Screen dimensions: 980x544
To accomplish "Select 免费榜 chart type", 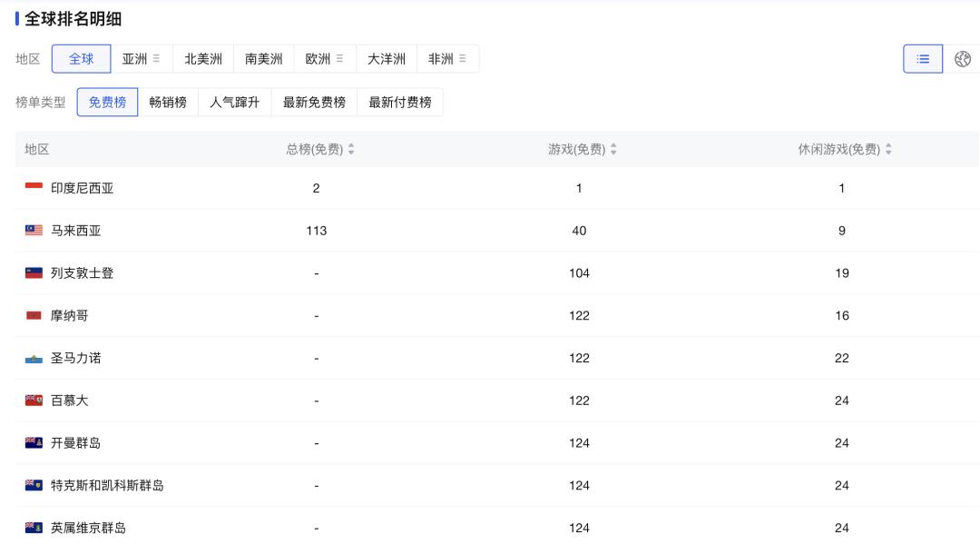I will [x=107, y=102].
